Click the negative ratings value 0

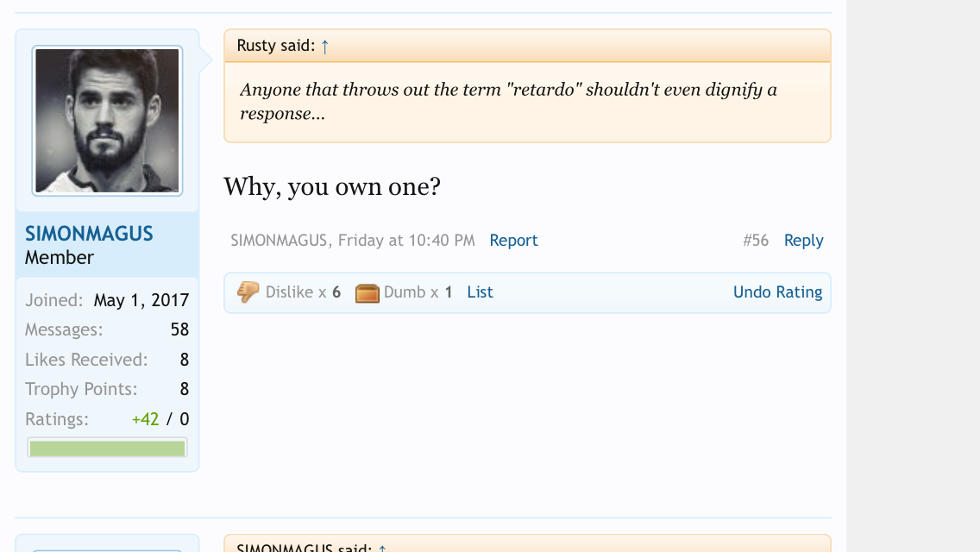(184, 419)
